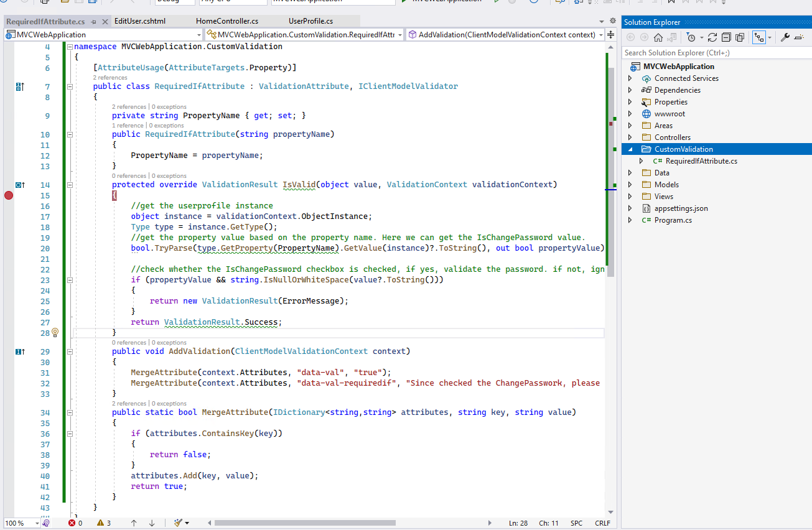Expand the Controllers folder node
Screen dimensions: 812x530
[x=630, y=137]
